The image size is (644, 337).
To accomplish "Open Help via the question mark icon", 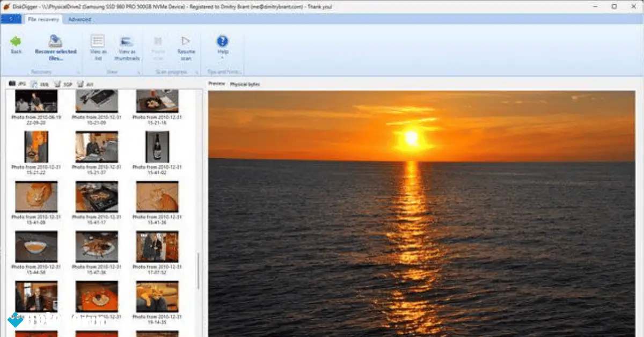I will (x=222, y=40).
